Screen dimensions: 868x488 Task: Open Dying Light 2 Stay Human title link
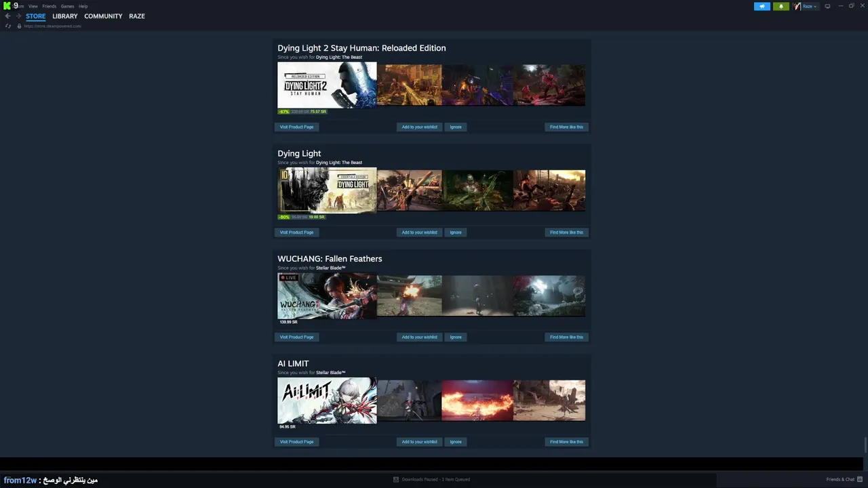tap(361, 48)
